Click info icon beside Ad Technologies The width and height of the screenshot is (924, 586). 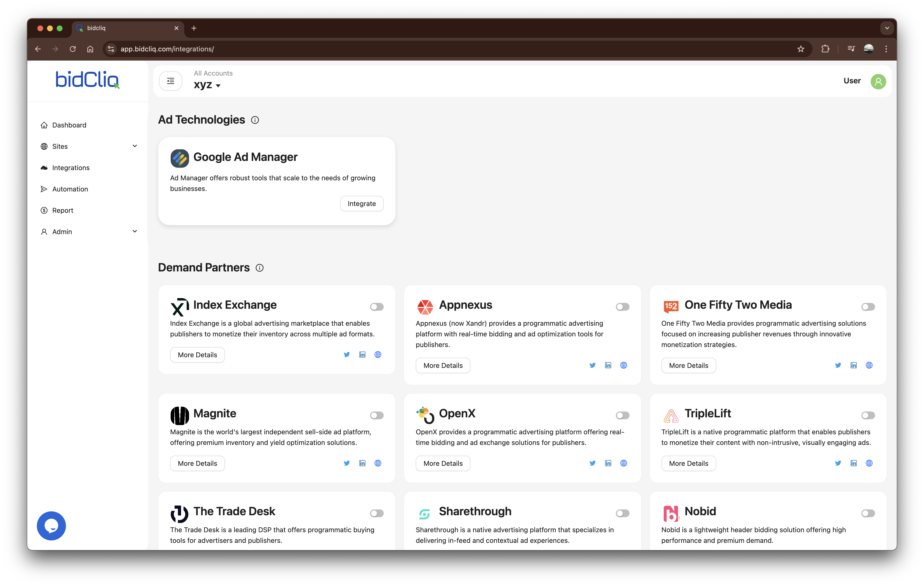coord(255,120)
